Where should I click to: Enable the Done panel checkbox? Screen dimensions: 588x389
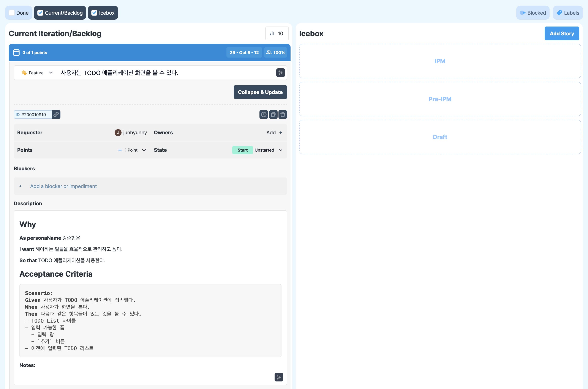pos(12,13)
